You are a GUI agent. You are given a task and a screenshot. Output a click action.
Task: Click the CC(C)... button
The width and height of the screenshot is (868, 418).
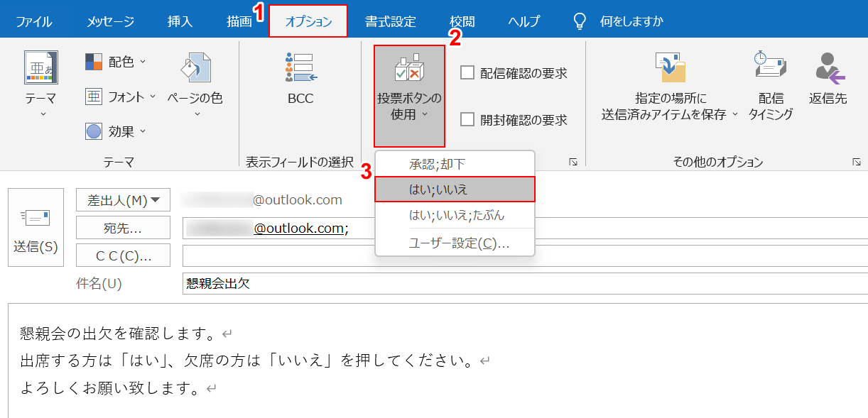tap(123, 255)
